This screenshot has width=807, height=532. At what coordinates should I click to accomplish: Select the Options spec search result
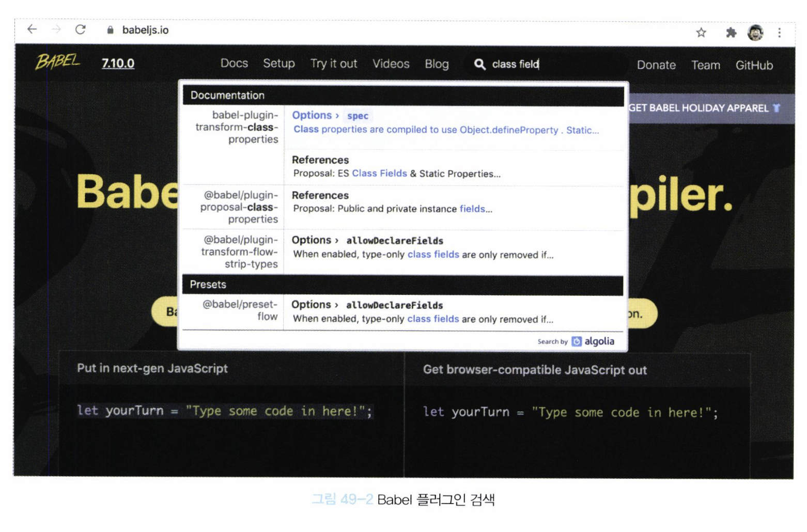click(x=445, y=123)
